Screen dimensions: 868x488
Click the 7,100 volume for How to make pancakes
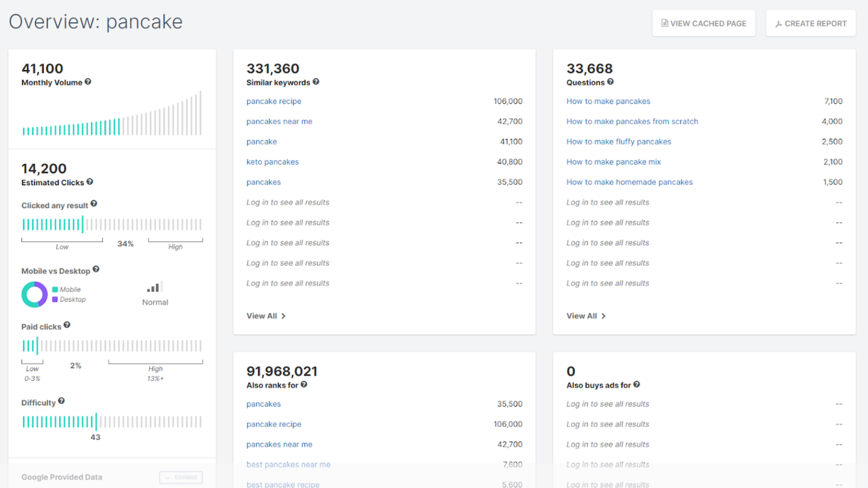coord(833,101)
